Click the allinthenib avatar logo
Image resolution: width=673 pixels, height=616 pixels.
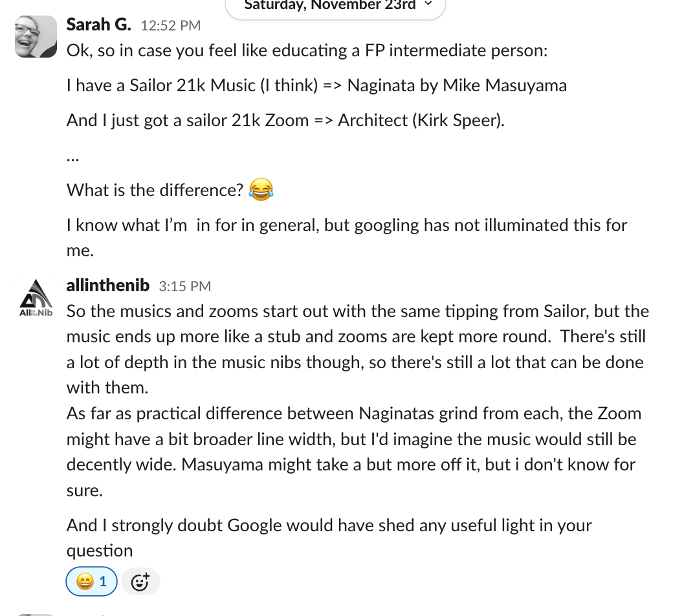[36, 298]
